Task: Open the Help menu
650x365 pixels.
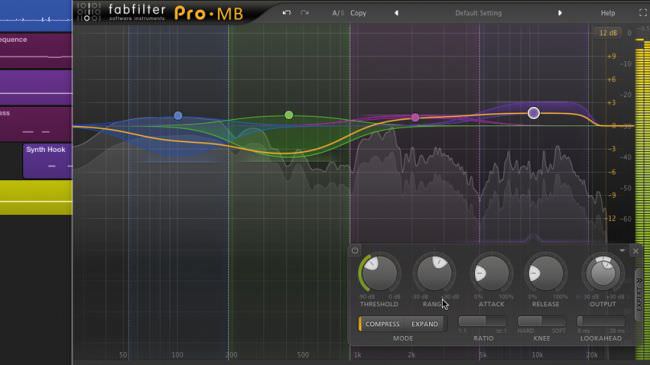Action: [608, 13]
